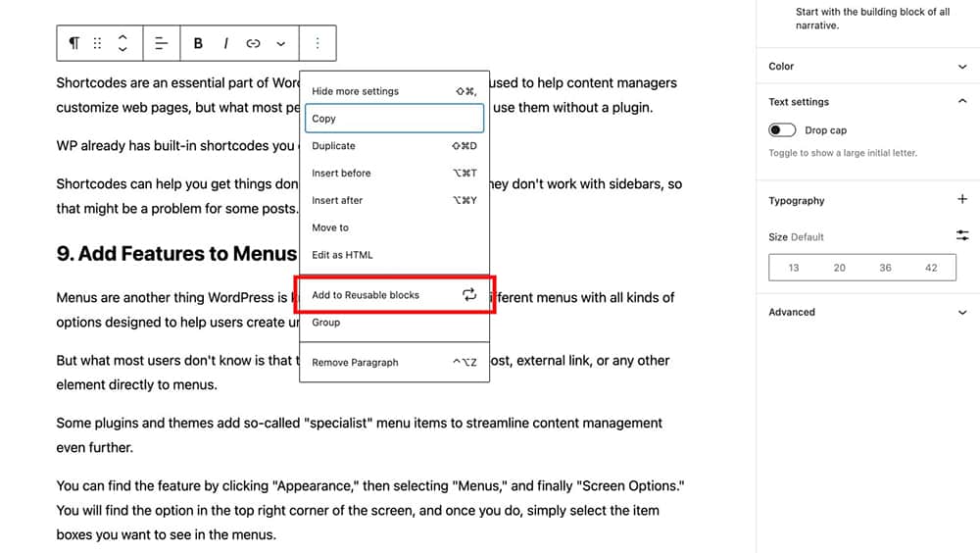980x553 pixels.
Task: Select Insert before menu entry
Action: coord(394,174)
